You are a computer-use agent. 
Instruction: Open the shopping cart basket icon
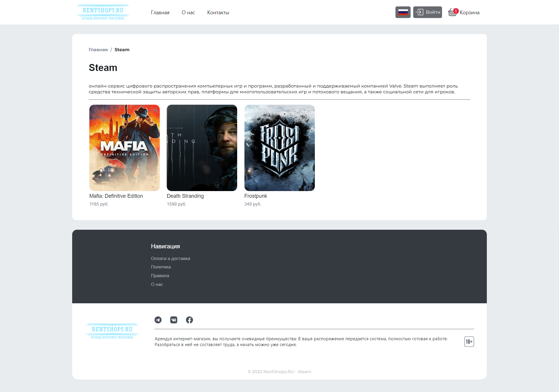452,12
